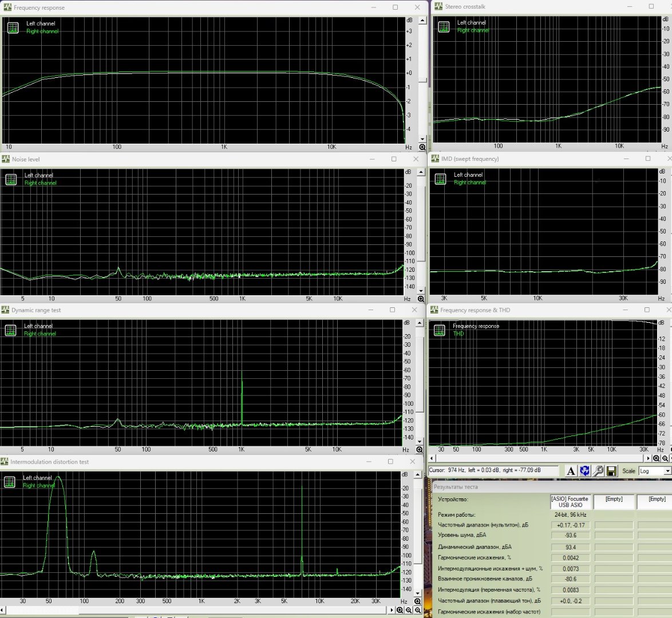This screenshot has width=672, height=618.
Task: Click the graph icon in Dynamic range test window
Action: coord(10,330)
